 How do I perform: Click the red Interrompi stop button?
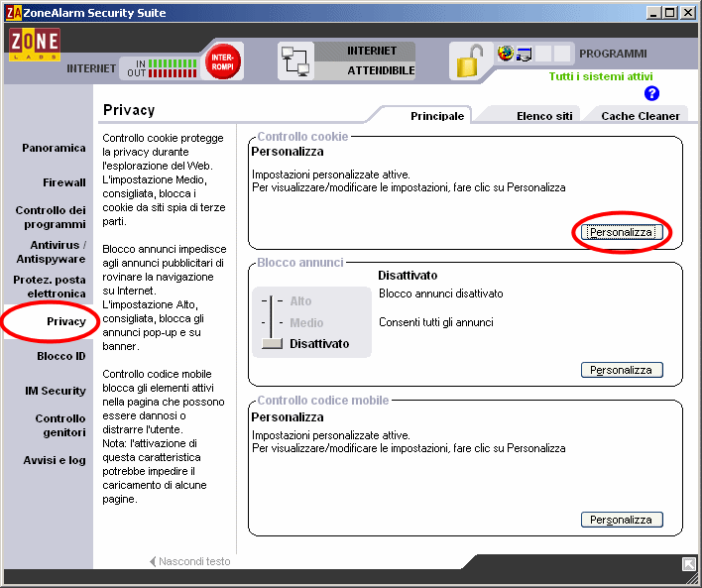223,62
